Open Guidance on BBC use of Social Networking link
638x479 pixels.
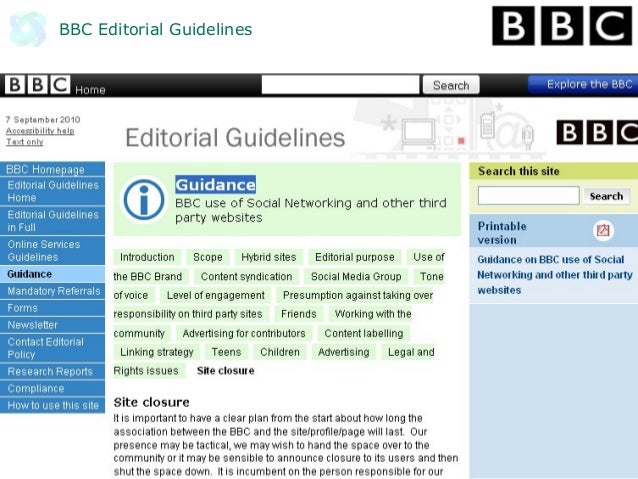[555, 275]
